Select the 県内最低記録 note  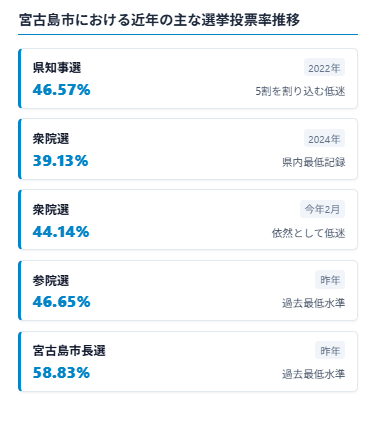tap(313, 162)
